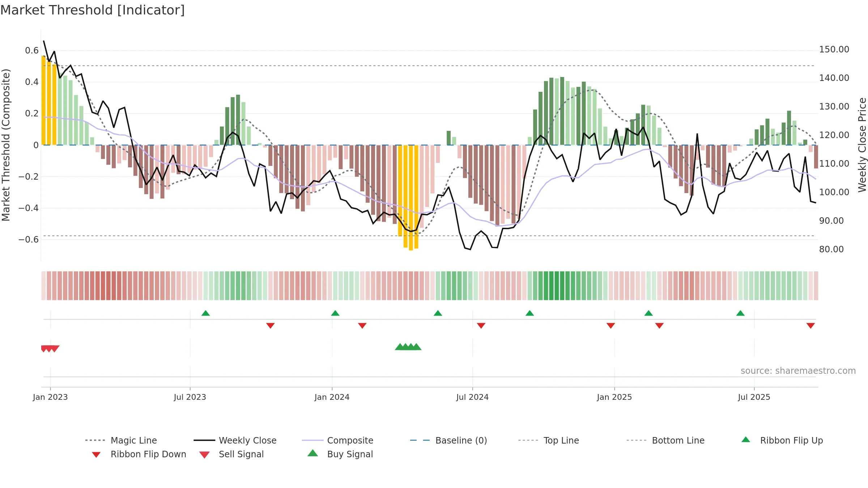Click the −0.6 threshold axis label
Image resolution: width=868 pixels, height=488 pixels.
point(28,240)
